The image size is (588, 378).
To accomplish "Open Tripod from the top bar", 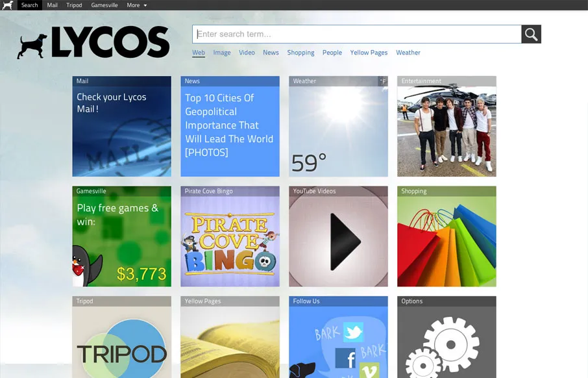I will [x=74, y=5].
